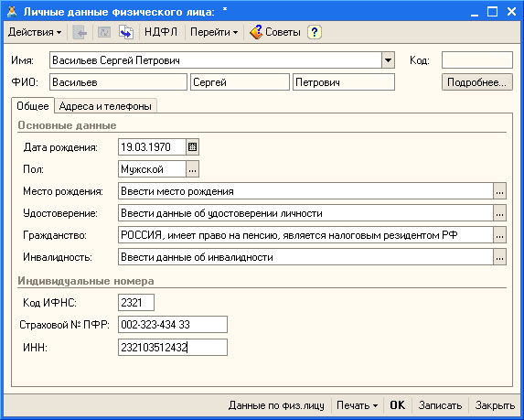Open the Перейти dropdown menu
This screenshot has height=420, width=524.
point(214,32)
